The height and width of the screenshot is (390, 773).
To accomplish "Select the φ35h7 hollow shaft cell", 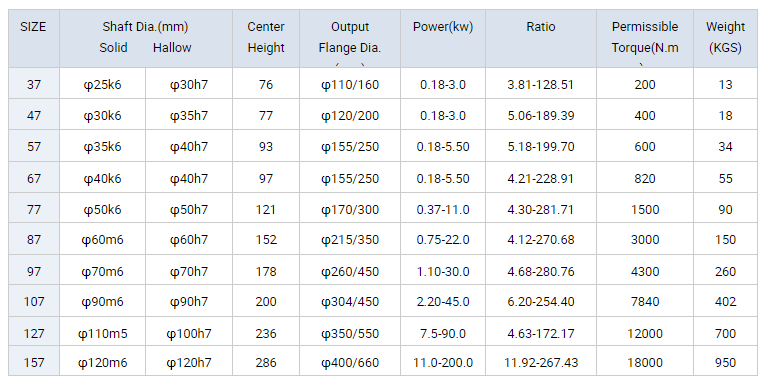I will (x=189, y=115).
